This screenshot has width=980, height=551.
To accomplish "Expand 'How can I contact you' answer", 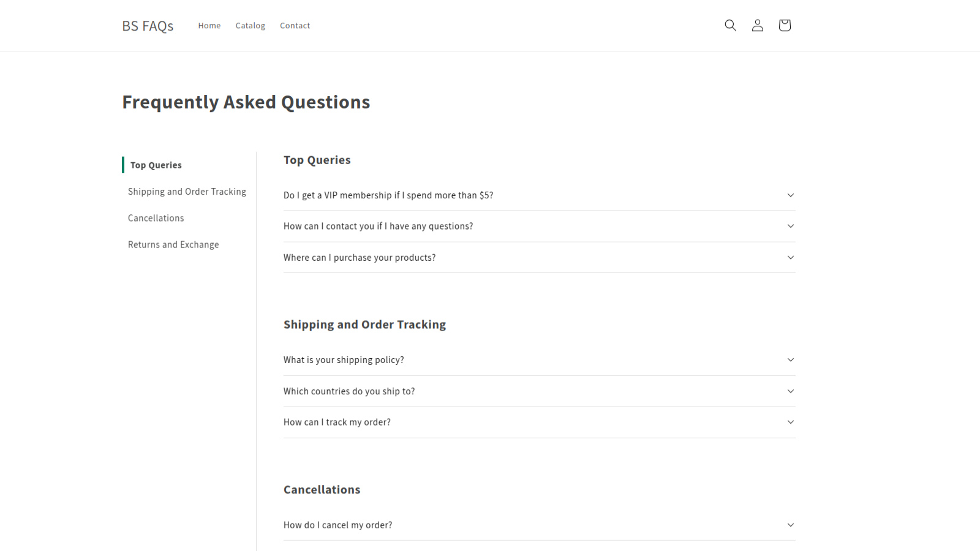I will pyautogui.click(x=538, y=226).
